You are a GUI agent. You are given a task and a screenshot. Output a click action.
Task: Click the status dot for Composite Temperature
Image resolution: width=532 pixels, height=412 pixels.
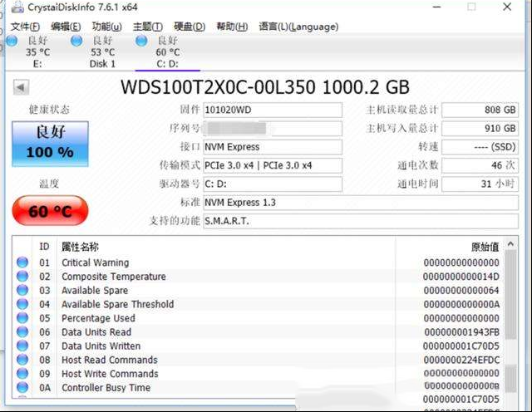(x=22, y=276)
